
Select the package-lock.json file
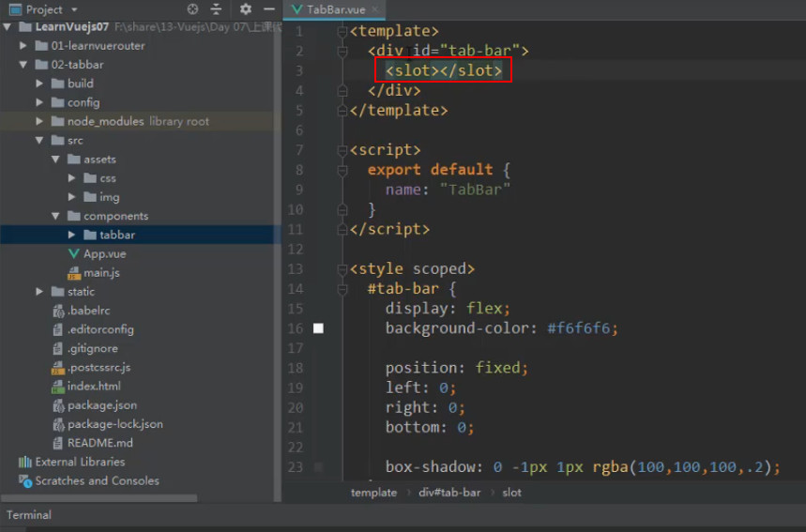(115, 424)
